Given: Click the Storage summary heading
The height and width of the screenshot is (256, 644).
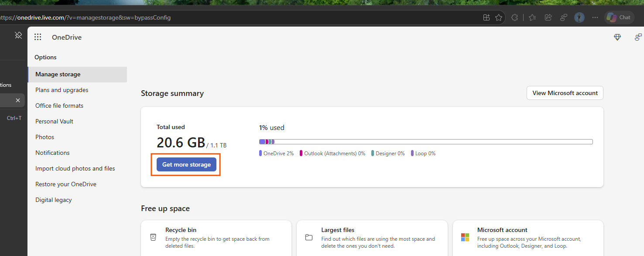Looking at the screenshot, I should pyautogui.click(x=172, y=93).
